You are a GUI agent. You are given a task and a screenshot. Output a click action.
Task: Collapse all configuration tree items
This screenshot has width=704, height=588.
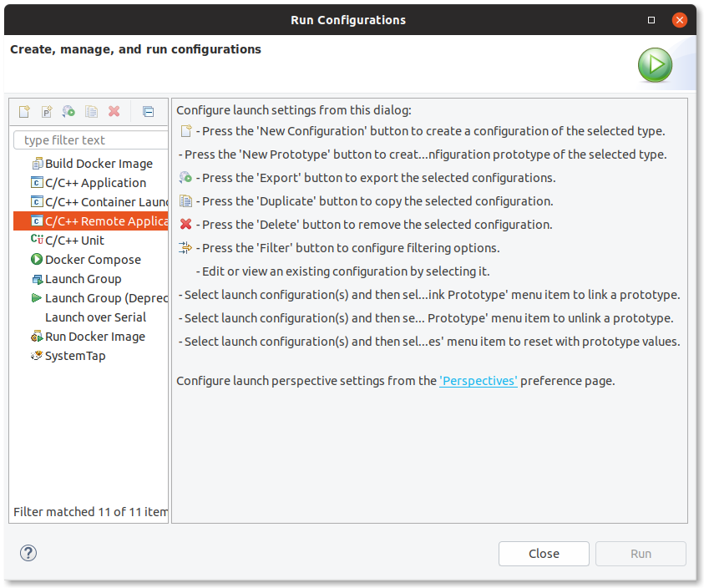pyautogui.click(x=148, y=111)
